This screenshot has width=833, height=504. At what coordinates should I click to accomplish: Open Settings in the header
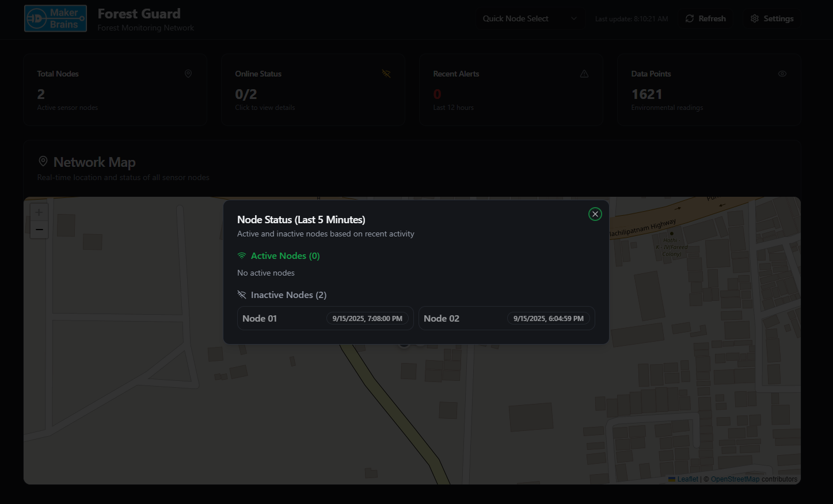tap(771, 18)
